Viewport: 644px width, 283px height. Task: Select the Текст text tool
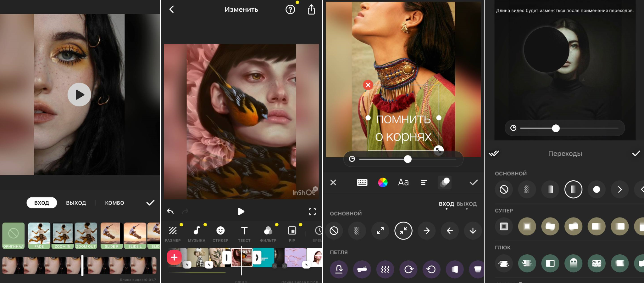pyautogui.click(x=244, y=234)
